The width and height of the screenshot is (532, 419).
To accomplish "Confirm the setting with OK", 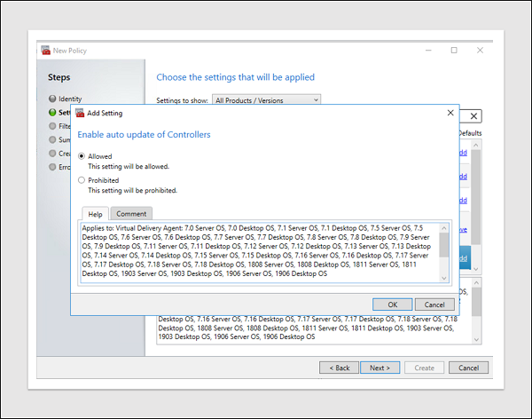I will [393, 304].
